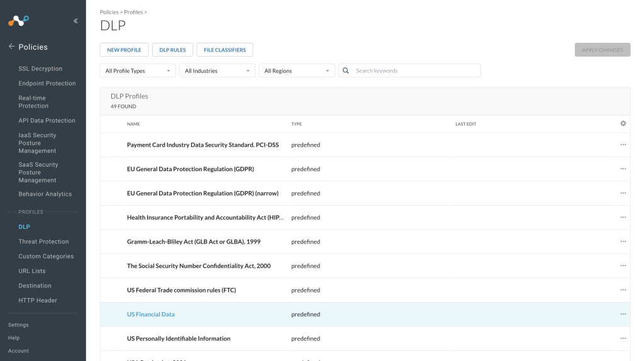Click the 49 FOUND count label
Screen dimensions: 644x361
123,106
